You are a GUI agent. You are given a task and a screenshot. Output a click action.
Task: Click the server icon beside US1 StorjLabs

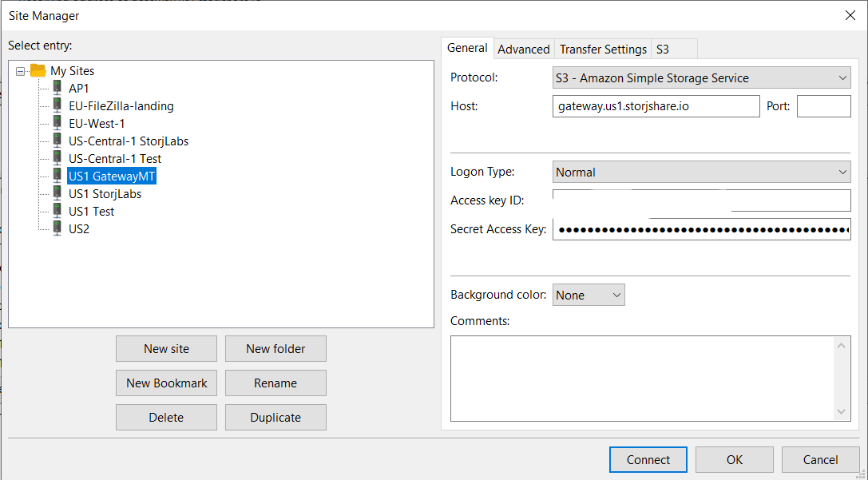click(57, 193)
